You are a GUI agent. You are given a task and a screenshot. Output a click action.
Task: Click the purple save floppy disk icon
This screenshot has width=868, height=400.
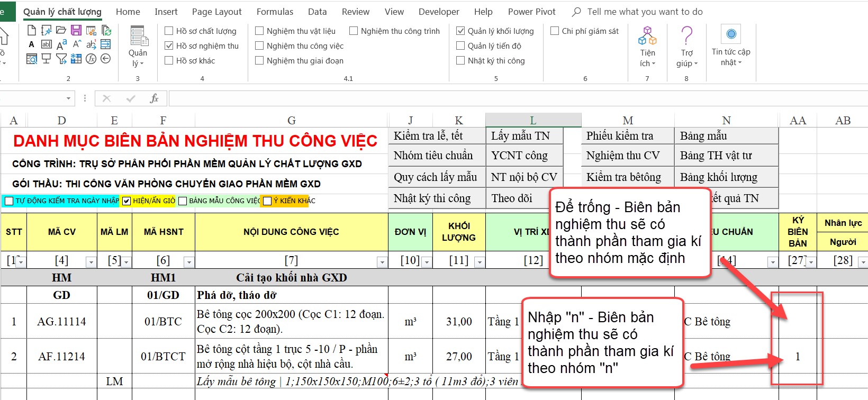pyautogui.click(x=76, y=31)
